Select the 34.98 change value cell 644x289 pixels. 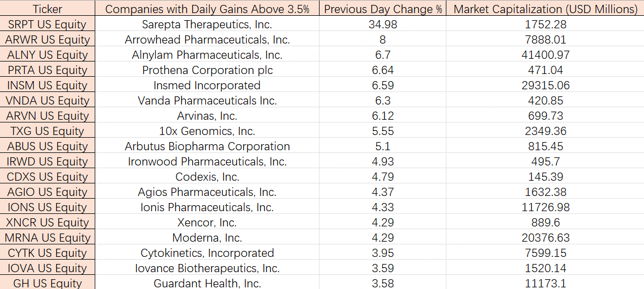pos(382,24)
